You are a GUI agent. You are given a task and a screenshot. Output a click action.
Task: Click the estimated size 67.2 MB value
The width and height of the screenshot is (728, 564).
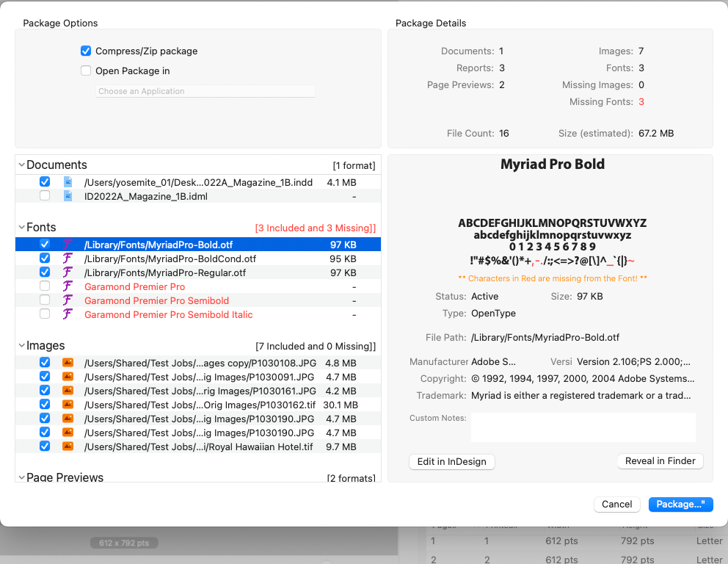(x=656, y=134)
